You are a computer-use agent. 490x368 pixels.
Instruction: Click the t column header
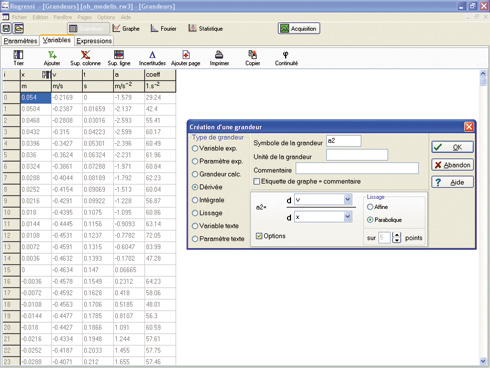coord(98,75)
